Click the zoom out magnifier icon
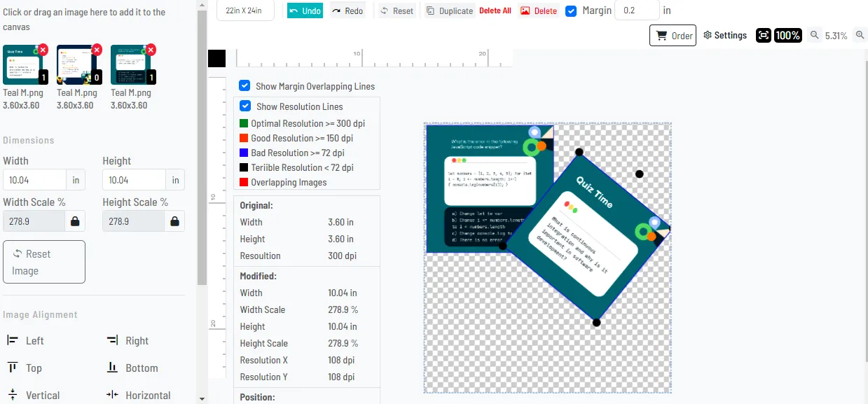 point(814,36)
